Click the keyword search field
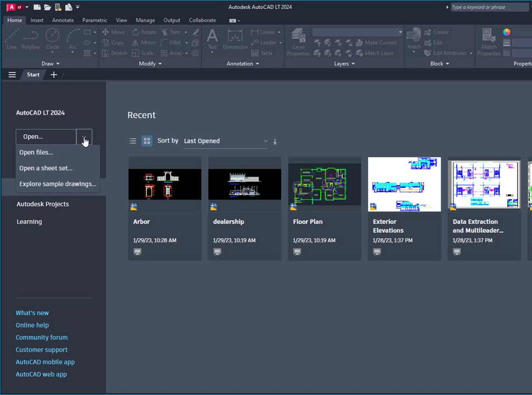Image resolution: width=532 pixels, height=395 pixels. pos(489,7)
